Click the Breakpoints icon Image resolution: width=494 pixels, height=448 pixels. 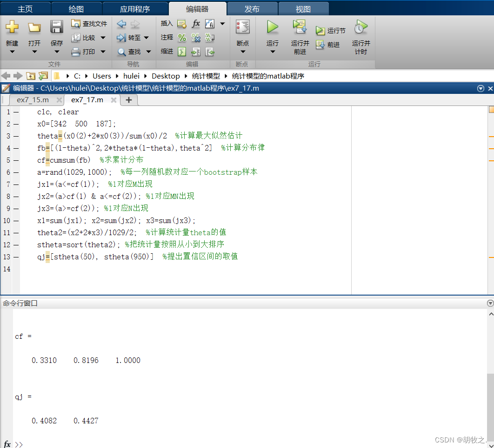tap(243, 27)
